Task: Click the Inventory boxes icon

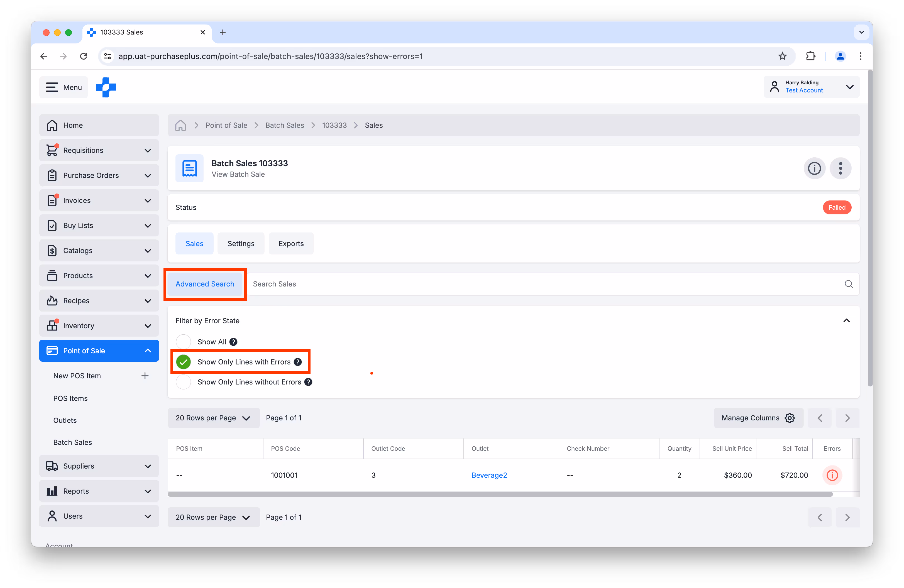Action: (x=52, y=325)
